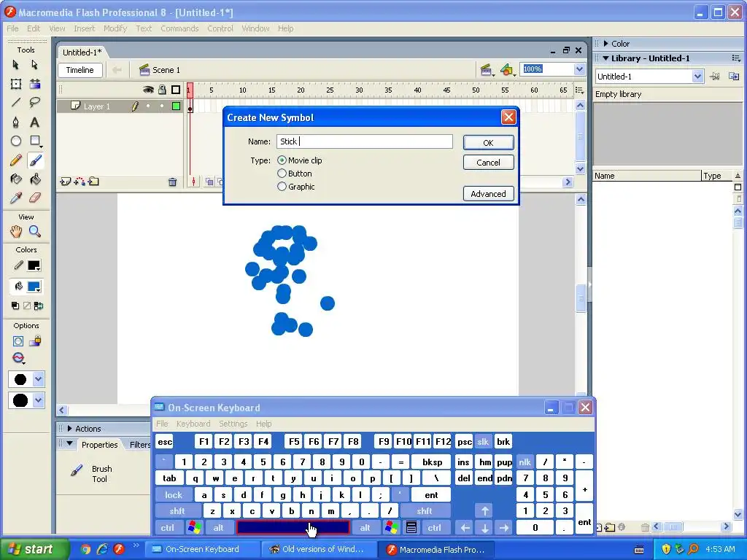Click the Black and White colors icon
The height and width of the screenshot is (560, 747).
(15, 306)
